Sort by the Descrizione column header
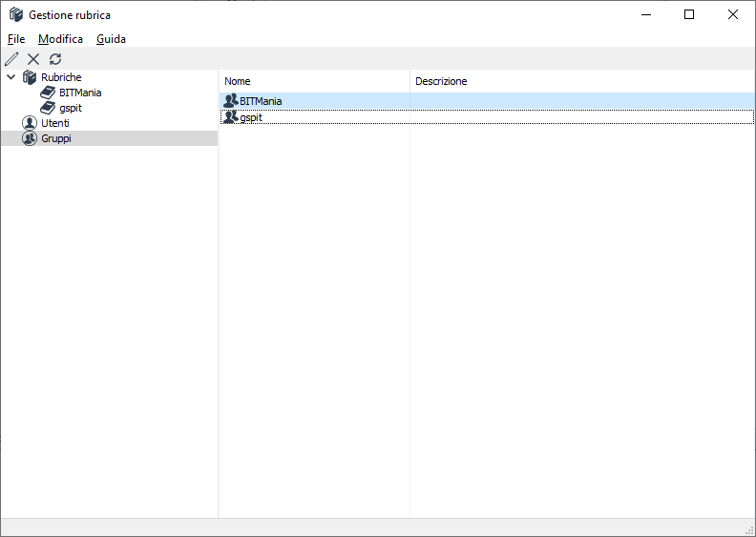Image resolution: width=756 pixels, height=537 pixels. pyautogui.click(x=441, y=81)
